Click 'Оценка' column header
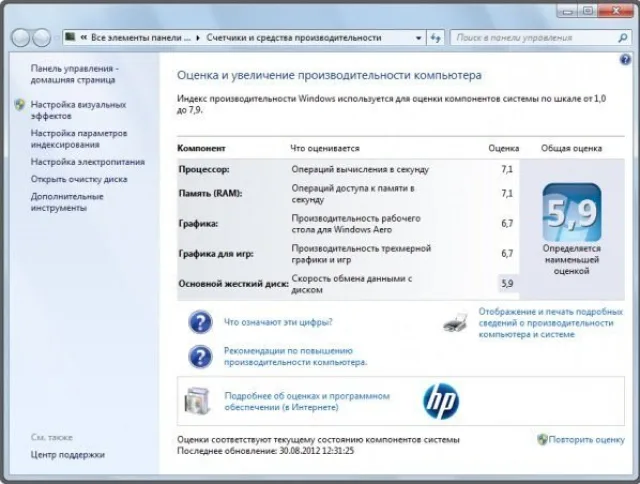Image resolution: width=640 pixels, height=484 pixels. tap(504, 148)
